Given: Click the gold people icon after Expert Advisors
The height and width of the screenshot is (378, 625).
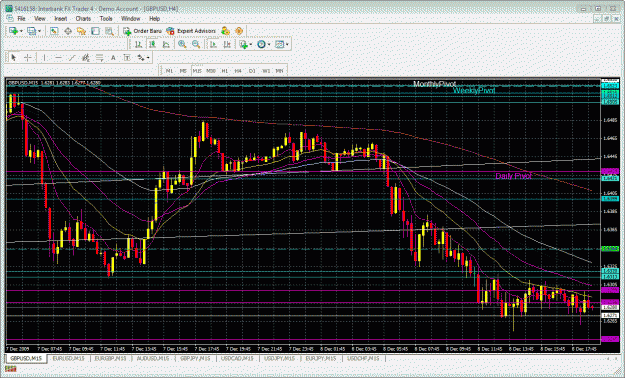Looking at the screenshot, I should [225, 31].
